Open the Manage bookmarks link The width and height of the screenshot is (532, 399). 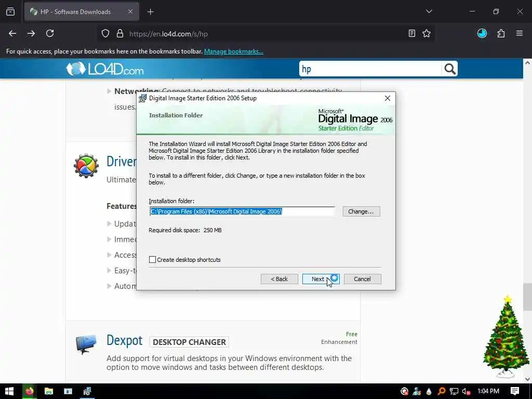click(233, 51)
